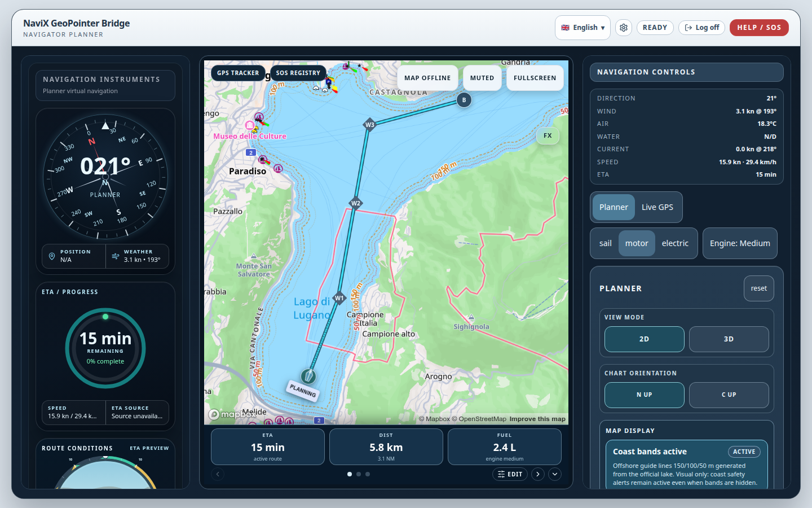Viewport: 812px width, 508px height.
Task: Select 2D view mode
Action: point(645,339)
